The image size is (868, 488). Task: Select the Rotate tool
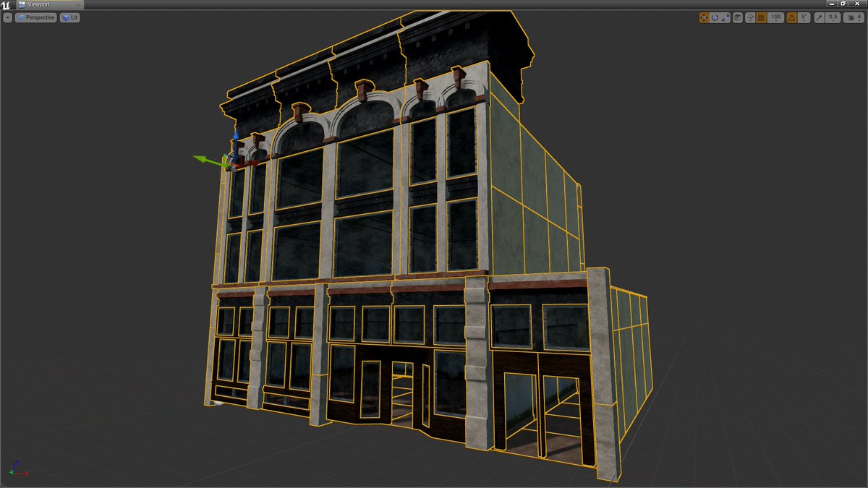pyautogui.click(x=715, y=17)
